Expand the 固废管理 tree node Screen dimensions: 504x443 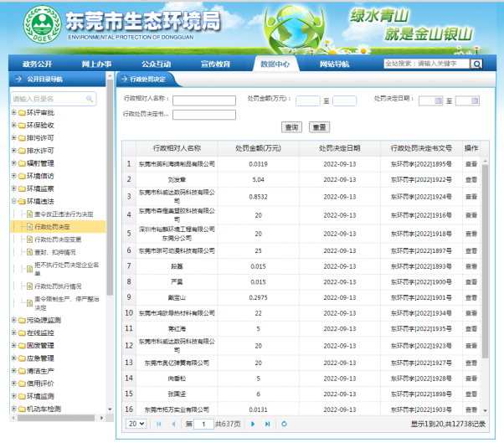[x=14, y=345]
